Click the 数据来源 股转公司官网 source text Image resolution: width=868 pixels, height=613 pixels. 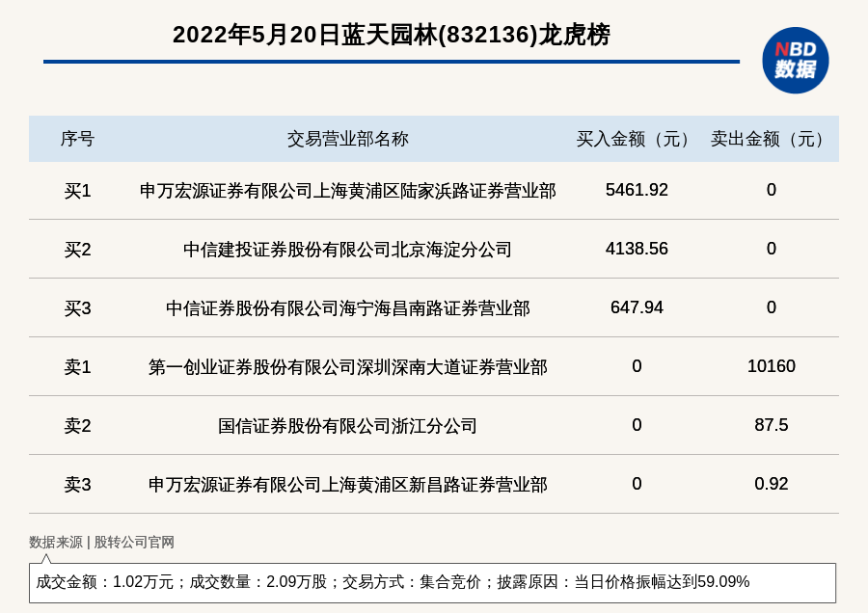click(101, 542)
